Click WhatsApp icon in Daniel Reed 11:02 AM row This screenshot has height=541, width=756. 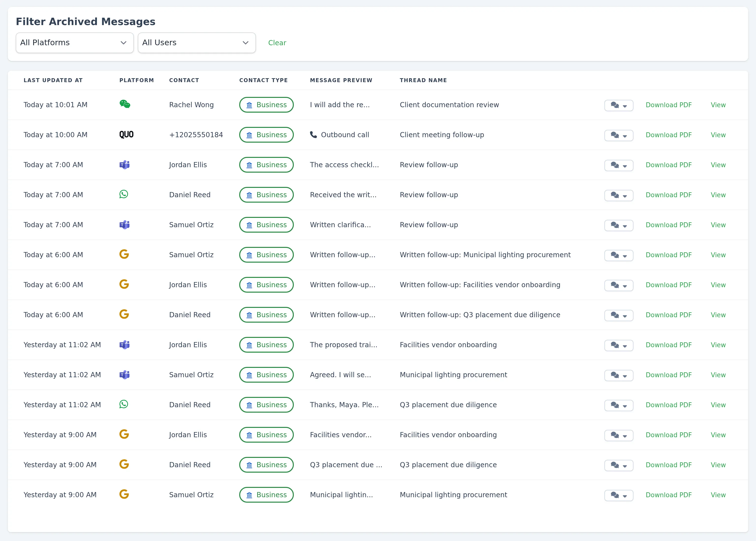tap(124, 404)
